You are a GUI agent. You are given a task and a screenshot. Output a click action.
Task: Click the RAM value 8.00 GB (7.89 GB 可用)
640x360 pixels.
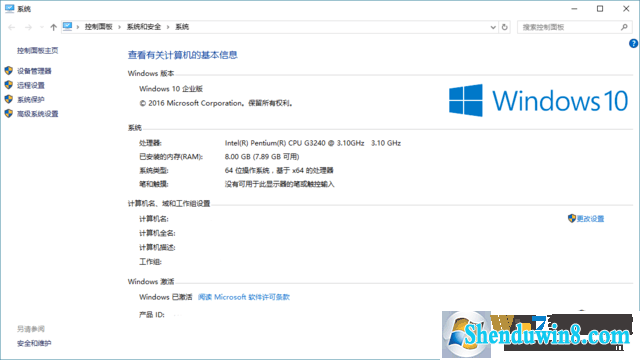click(x=262, y=157)
